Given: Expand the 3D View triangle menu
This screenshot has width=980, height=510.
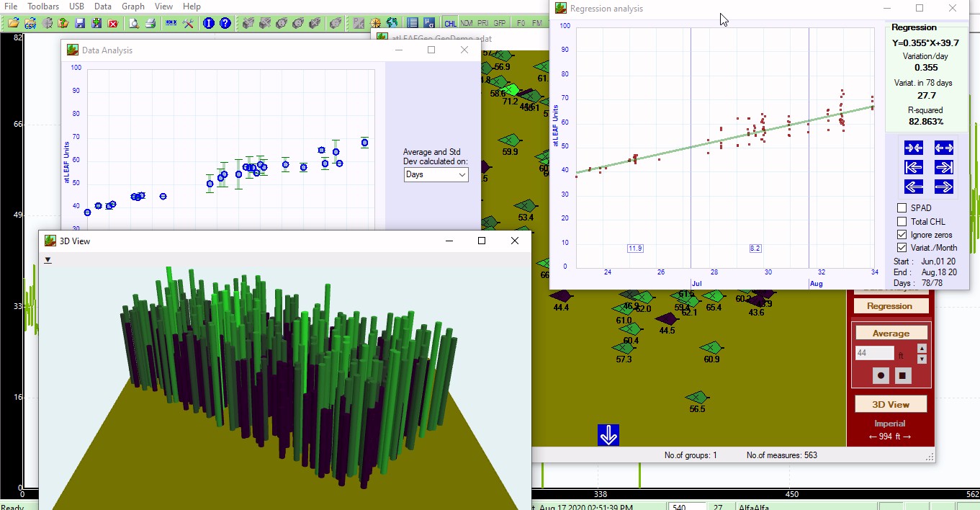Looking at the screenshot, I should click(x=48, y=260).
